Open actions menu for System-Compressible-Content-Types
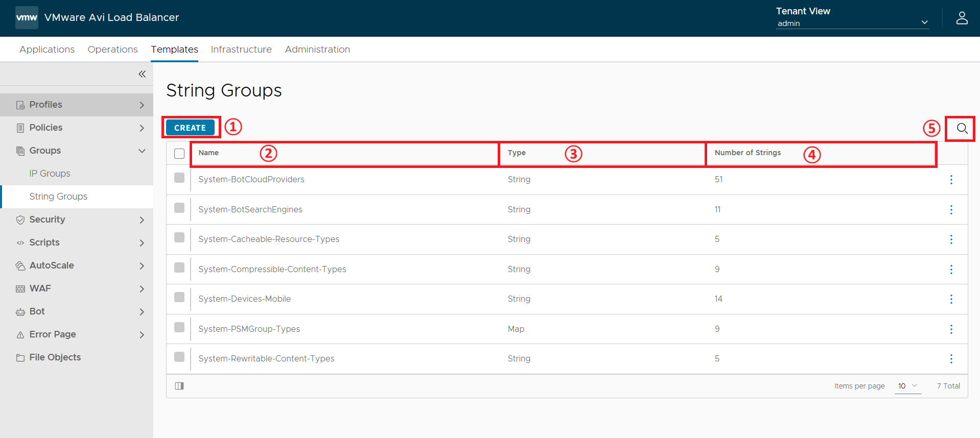Image resolution: width=980 pixels, height=438 pixels. [951, 270]
